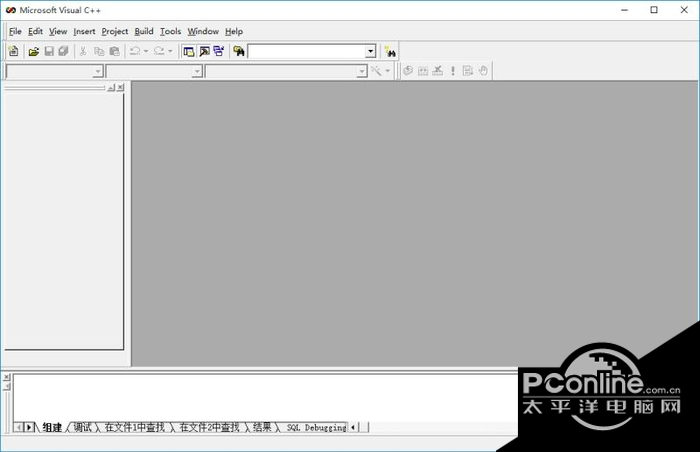Click the Paste clipboard icon

click(115, 51)
